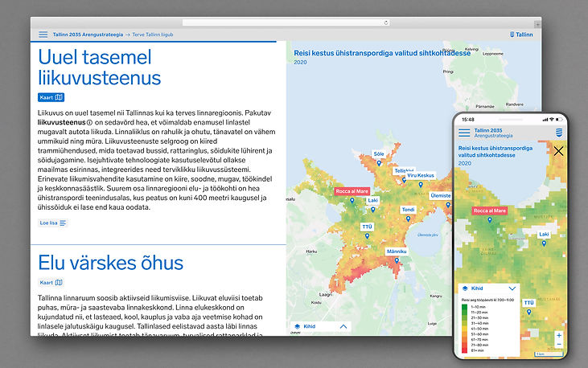Collapse the Kihid layers panel on the phone

(x=512, y=288)
